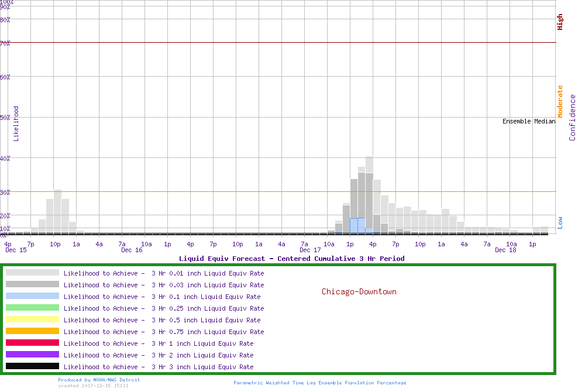The image size is (585, 392).
Task: Click the 'Produced by NOAA/NWS Detroit' credit
Action: pyautogui.click(x=99, y=380)
